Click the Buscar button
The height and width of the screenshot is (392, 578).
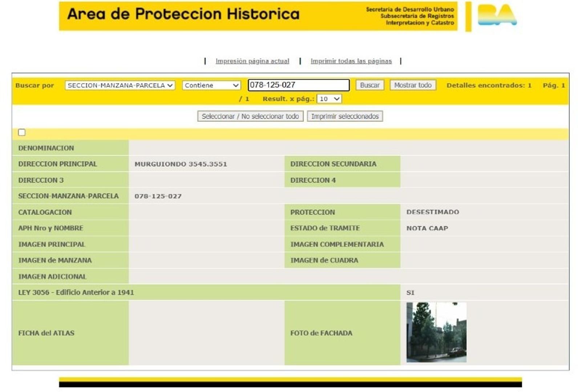point(369,85)
